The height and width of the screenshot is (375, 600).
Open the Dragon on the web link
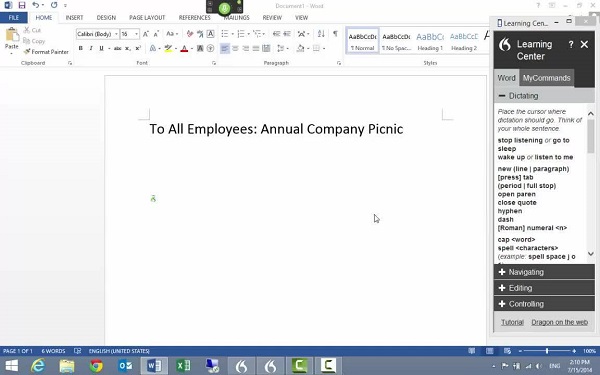point(559,322)
